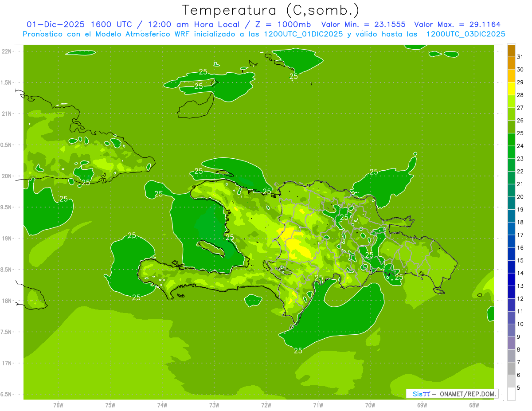Click the white color bar segment below 5
This screenshot has width=532, height=411.
click(511, 394)
